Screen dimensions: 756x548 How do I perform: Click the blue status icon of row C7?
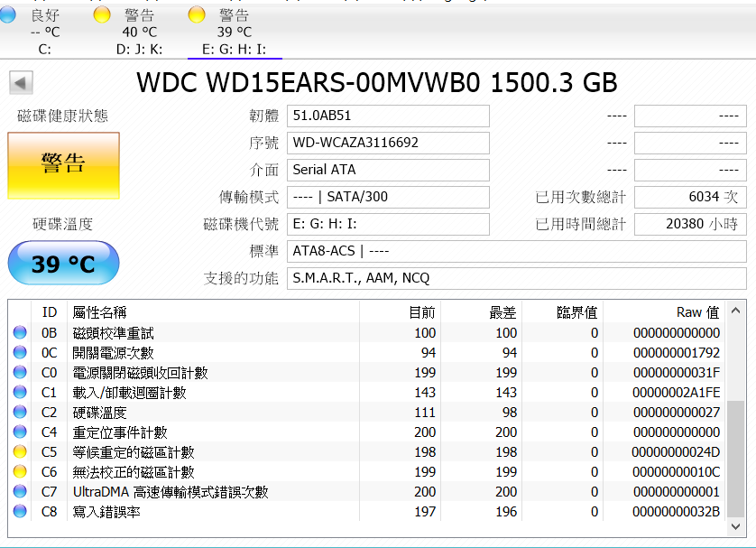[20, 490]
